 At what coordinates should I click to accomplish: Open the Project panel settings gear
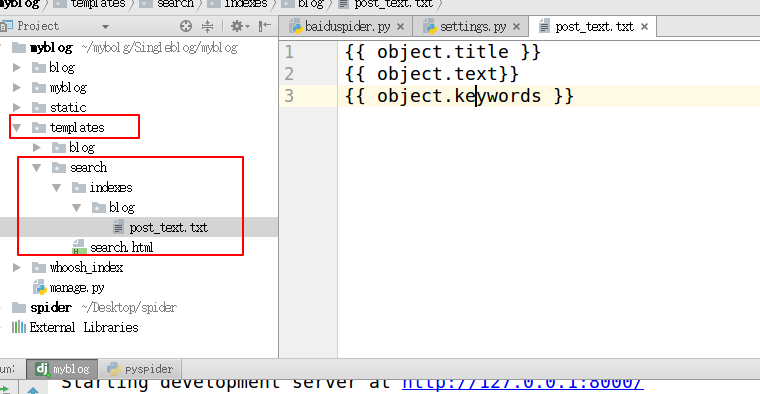(239, 26)
